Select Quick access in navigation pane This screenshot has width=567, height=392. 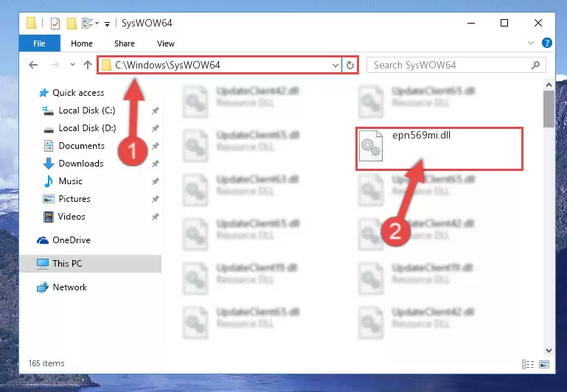tap(78, 93)
